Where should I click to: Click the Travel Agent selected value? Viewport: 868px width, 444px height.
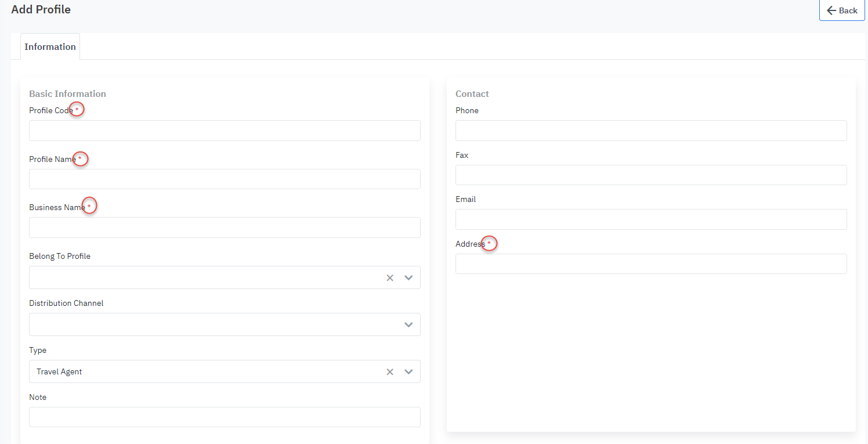coord(59,372)
